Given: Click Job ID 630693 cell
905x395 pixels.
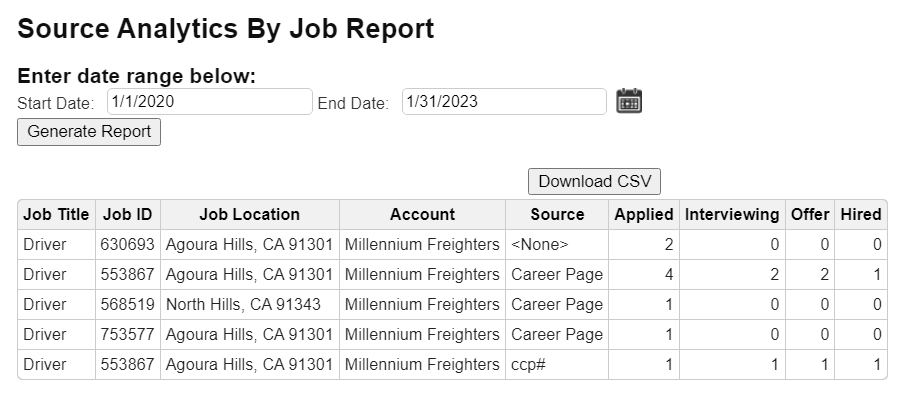Looking at the screenshot, I should point(128,245).
